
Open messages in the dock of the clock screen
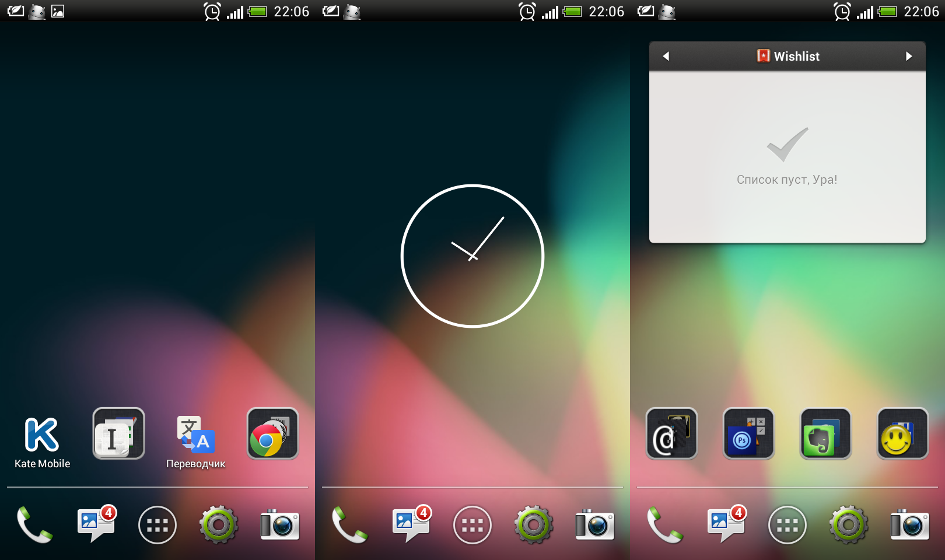[412, 523]
